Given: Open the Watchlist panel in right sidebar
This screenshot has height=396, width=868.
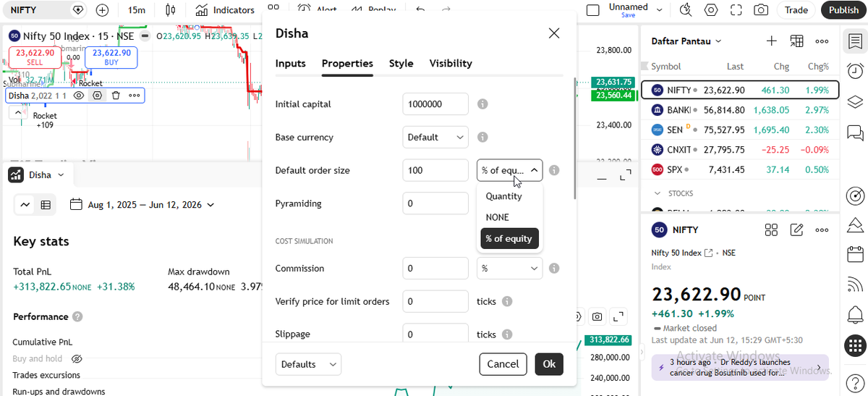Looking at the screenshot, I should [855, 41].
